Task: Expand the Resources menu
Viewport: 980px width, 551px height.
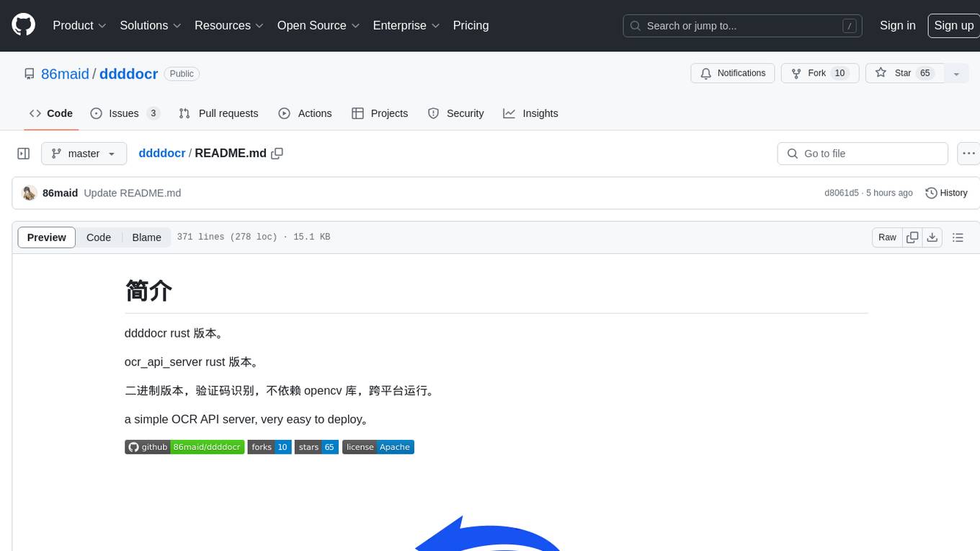Action: coord(229,25)
